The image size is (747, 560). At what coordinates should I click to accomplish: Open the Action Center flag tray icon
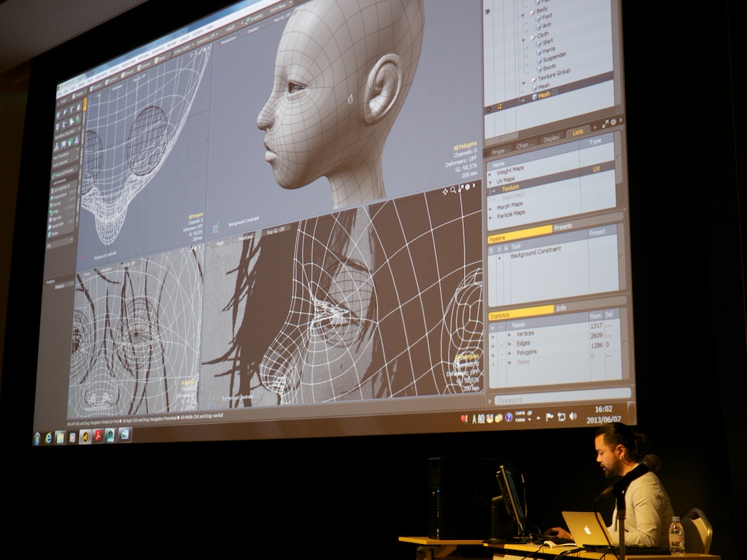[x=549, y=417]
